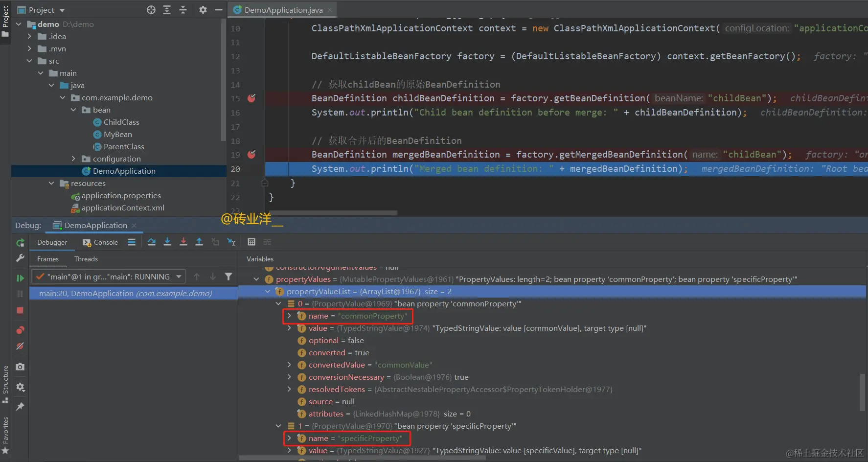Force step into the method
This screenshot has width=868, height=462.
(183, 242)
